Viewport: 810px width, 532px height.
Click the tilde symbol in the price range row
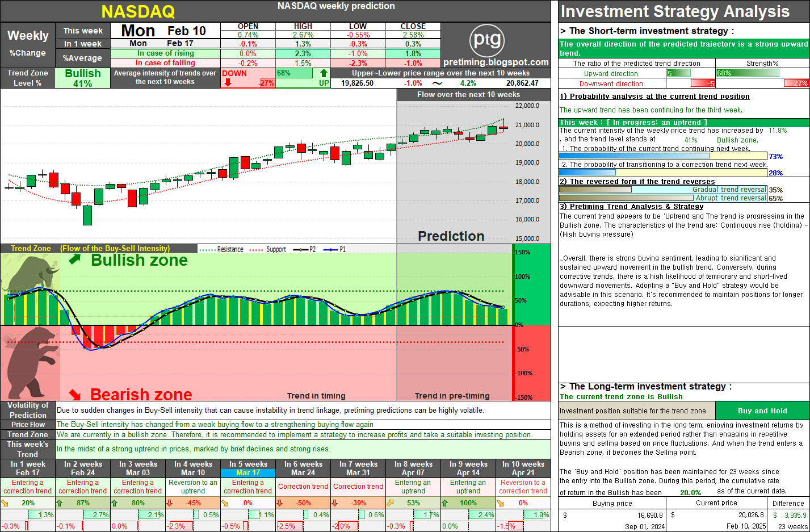(437, 83)
